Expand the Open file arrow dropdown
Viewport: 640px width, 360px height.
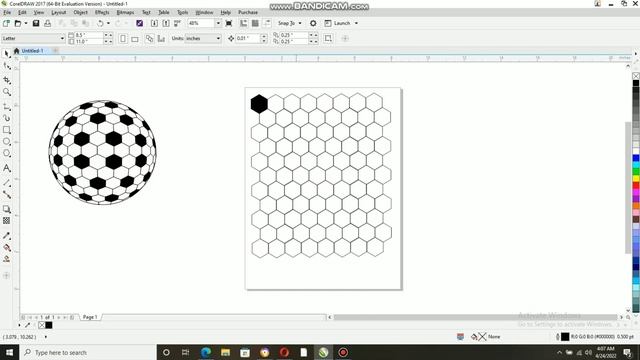[x=26, y=23]
